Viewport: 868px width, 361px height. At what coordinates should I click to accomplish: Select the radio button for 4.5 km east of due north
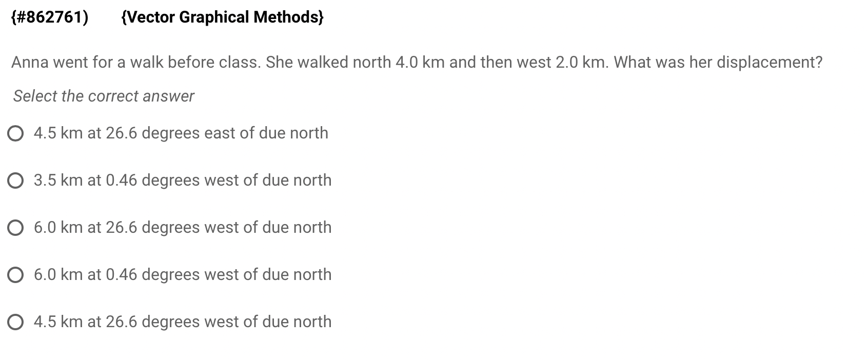[x=15, y=133]
